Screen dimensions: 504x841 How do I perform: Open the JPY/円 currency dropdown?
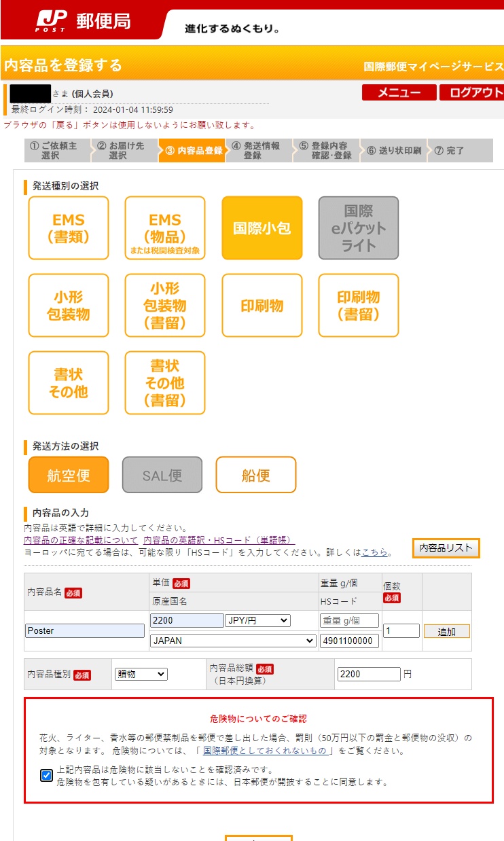click(x=257, y=620)
